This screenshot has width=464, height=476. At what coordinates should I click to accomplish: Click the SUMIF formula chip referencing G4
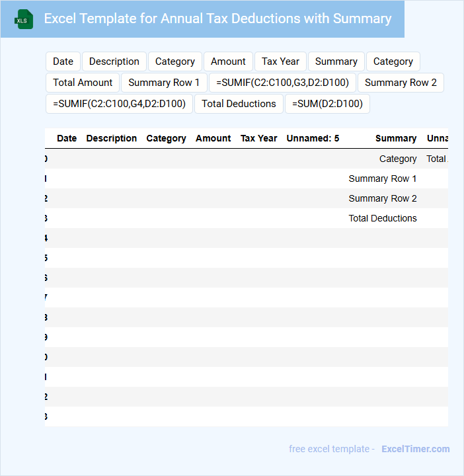119,104
